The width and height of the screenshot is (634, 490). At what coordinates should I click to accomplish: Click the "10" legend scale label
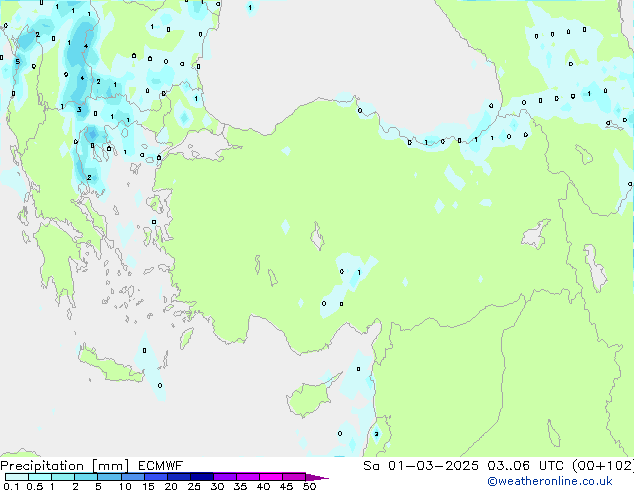coord(125,486)
